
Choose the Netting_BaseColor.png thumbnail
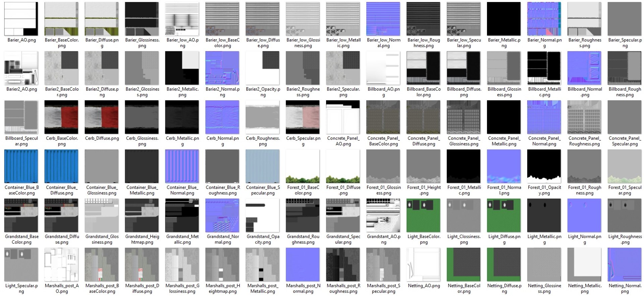coord(464,264)
